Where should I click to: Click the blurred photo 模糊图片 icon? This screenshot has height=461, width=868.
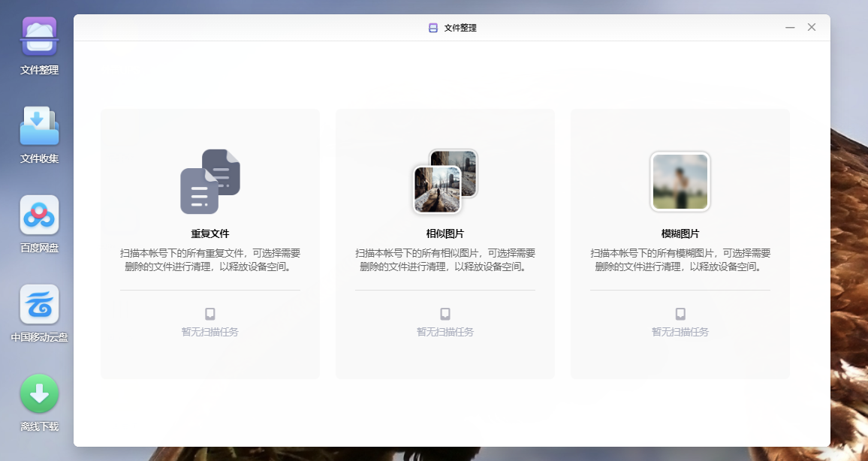[x=680, y=182]
